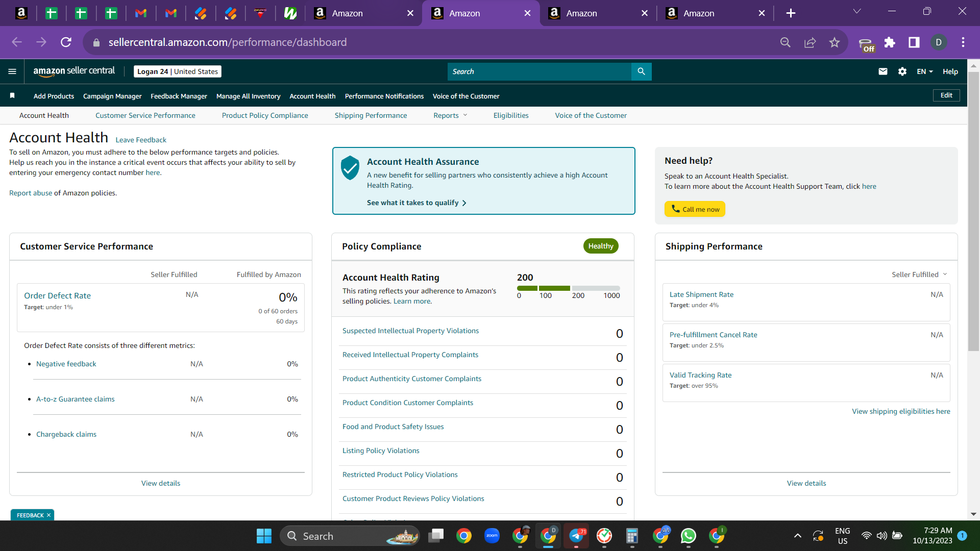980x551 pixels.
Task: Click the Edit button in the navigation bar
Action: [x=946, y=95]
